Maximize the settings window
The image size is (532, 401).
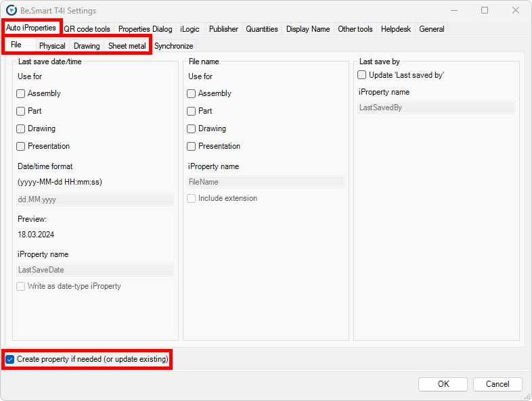485,11
